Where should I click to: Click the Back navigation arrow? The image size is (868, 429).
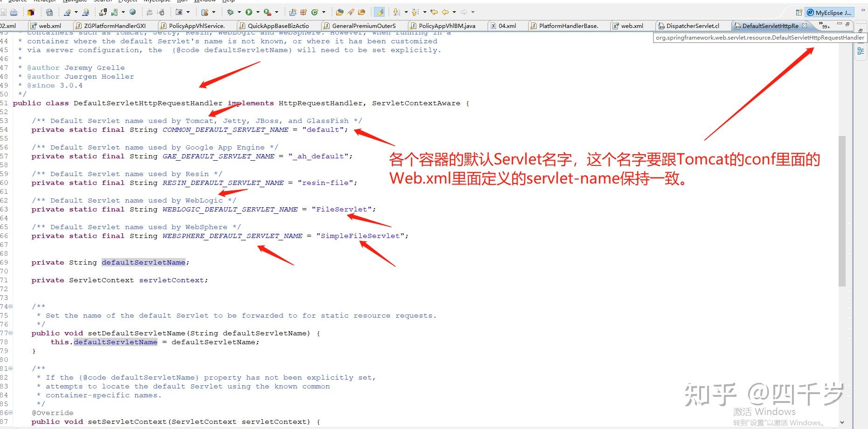(445, 12)
